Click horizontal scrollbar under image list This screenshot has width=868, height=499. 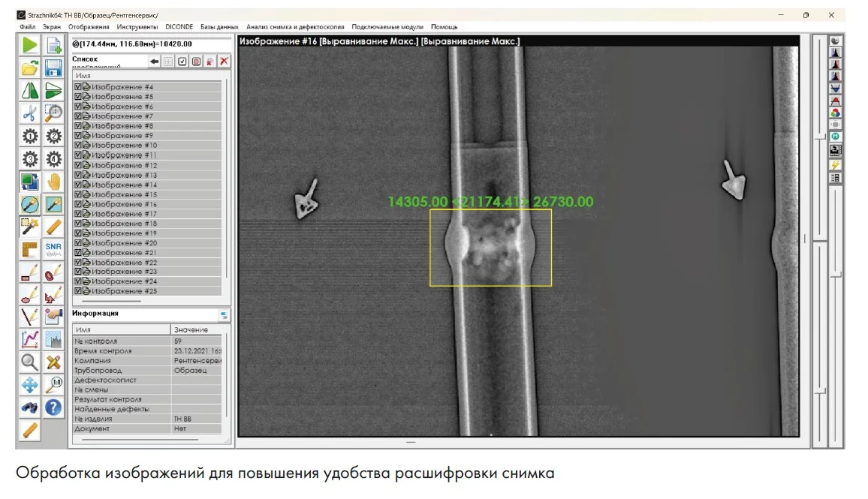click(111, 301)
